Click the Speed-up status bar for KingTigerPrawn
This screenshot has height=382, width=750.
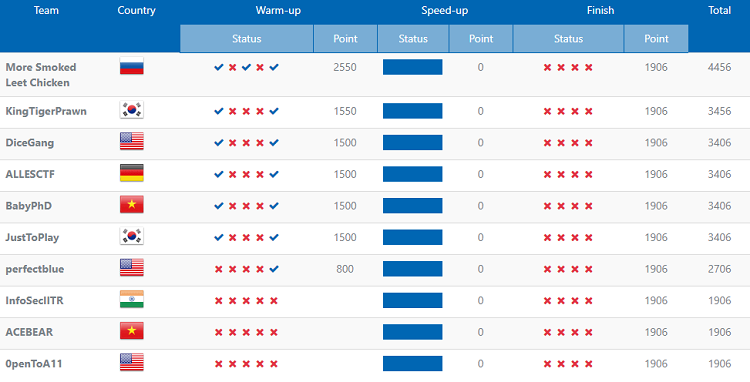pyautogui.click(x=413, y=111)
